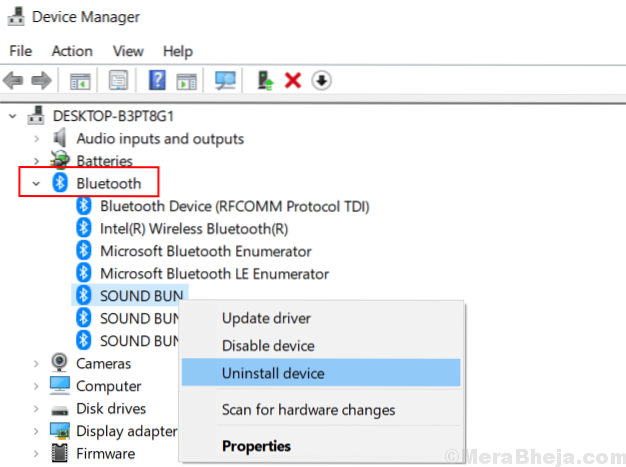Expand the Audio inputs and outputs node
Image resolution: width=626 pixels, height=467 pixels.
tap(36, 139)
